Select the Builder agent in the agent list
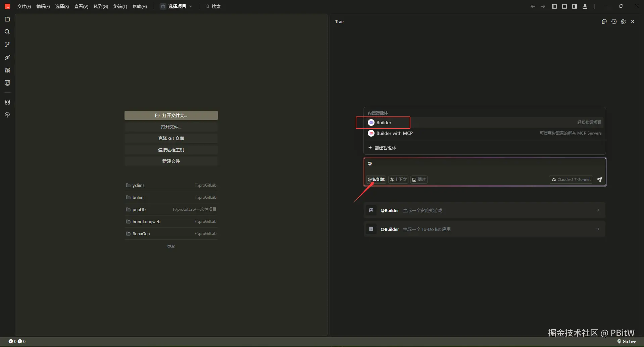 [485, 122]
